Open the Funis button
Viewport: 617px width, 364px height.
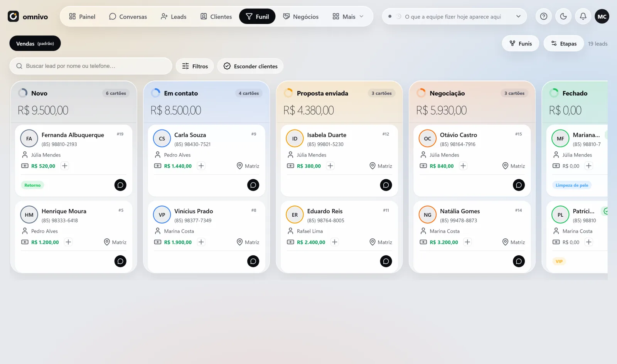point(521,44)
